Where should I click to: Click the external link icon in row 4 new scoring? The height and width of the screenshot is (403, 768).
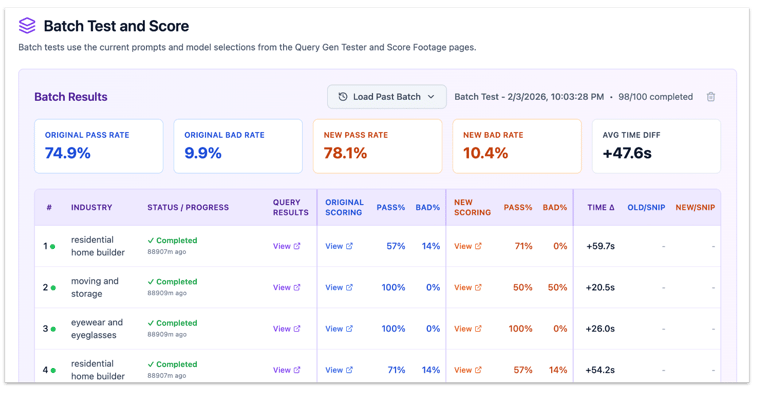478,370
